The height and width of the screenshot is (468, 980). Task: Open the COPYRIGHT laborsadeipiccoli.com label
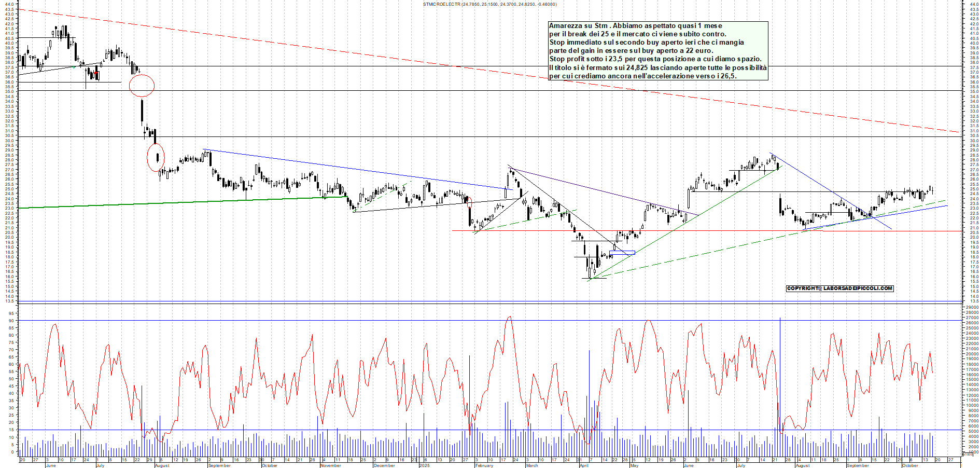(839, 288)
